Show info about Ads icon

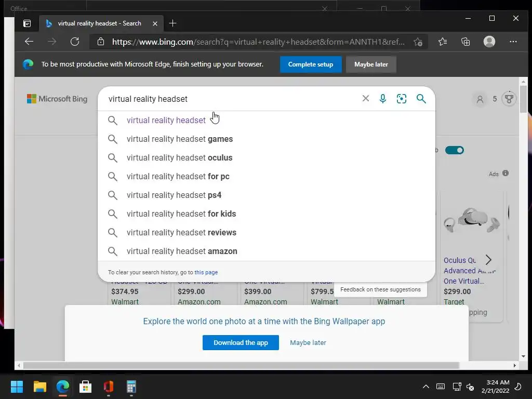[506, 173]
